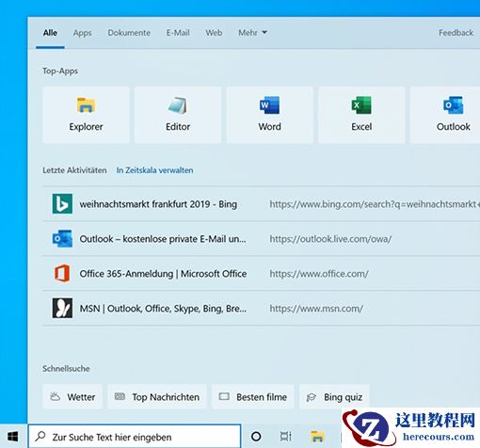Viewport: 480px width, 448px height.
Task: Switch to the Apps tab
Action: [x=82, y=33]
